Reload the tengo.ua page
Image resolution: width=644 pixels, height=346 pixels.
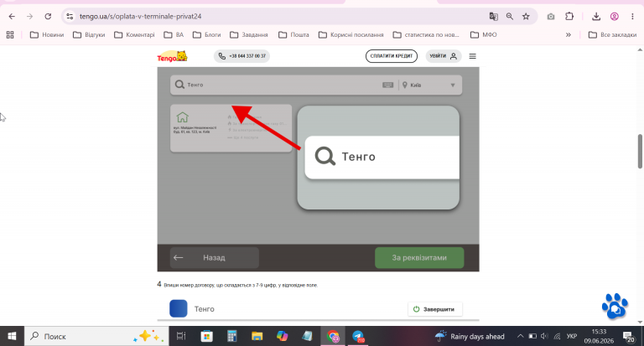point(48,17)
